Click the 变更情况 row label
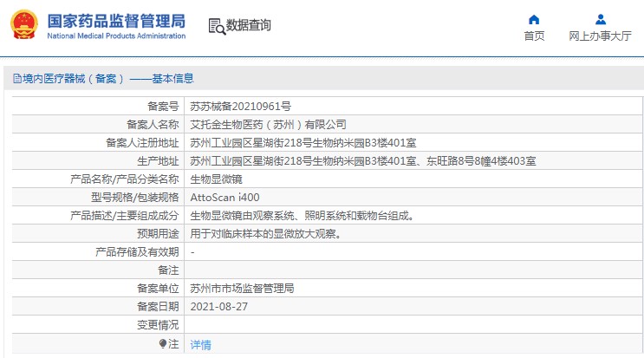The height and width of the screenshot is (358, 644). tap(158, 325)
